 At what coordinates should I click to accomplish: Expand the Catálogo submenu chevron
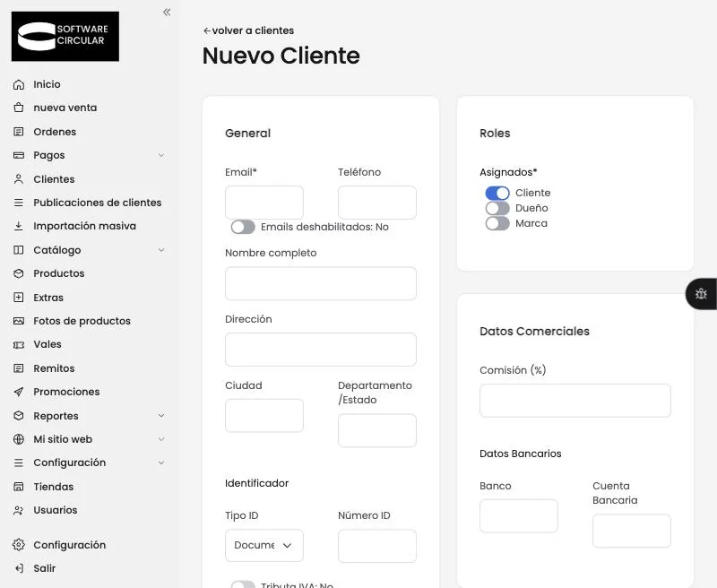pyautogui.click(x=161, y=250)
